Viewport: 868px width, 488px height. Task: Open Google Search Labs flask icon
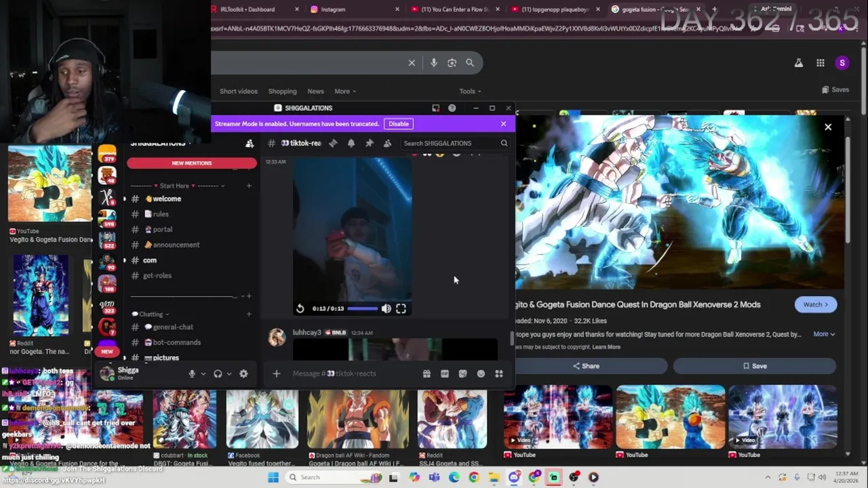799,63
